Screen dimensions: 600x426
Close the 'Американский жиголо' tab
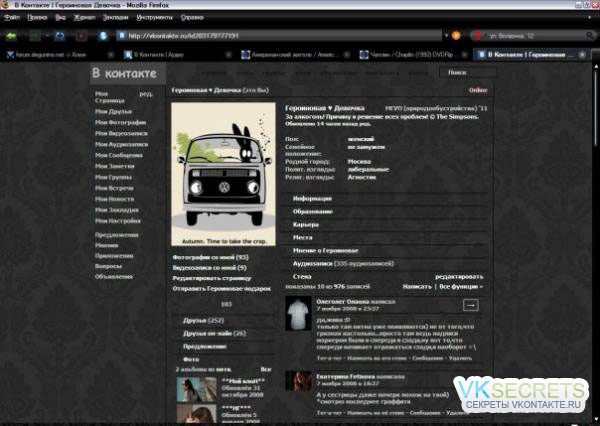tap(346, 55)
